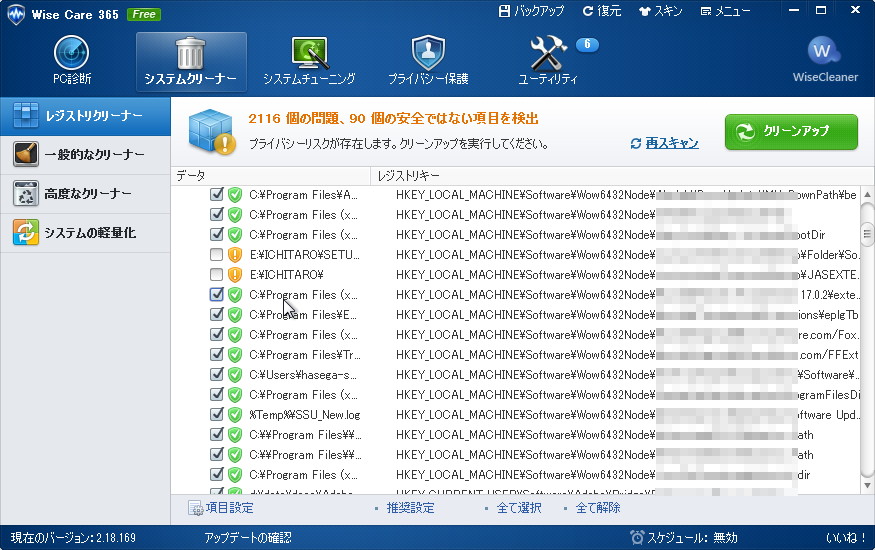Image resolution: width=875 pixels, height=550 pixels.
Task: Click the list scrollbar down arrow
Action: coord(867,485)
